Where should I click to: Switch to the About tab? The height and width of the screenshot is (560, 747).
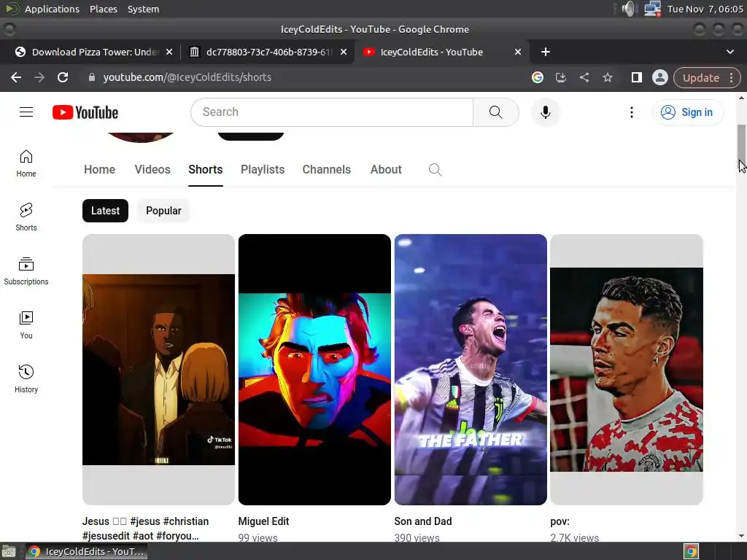[x=386, y=169]
